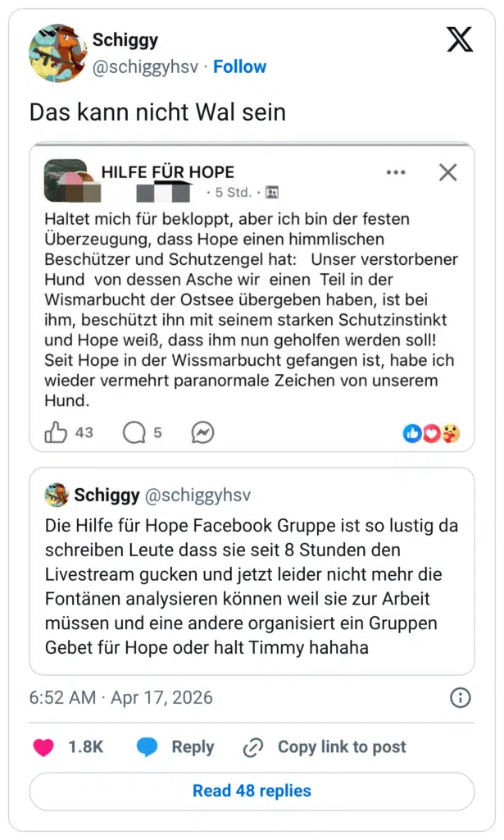Expand Read 48 replies
The height and width of the screenshot is (840, 504).
click(252, 790)
